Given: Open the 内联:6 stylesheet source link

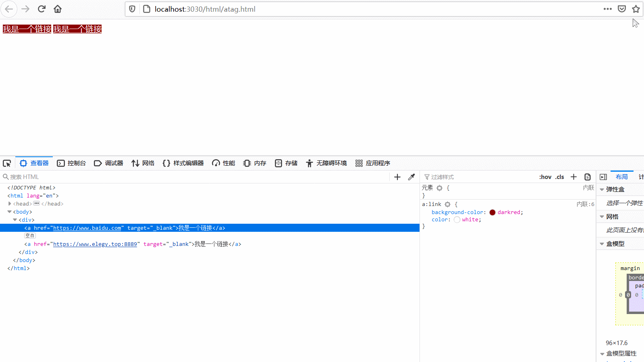Looking at the screenshot, I should point(585,204).
